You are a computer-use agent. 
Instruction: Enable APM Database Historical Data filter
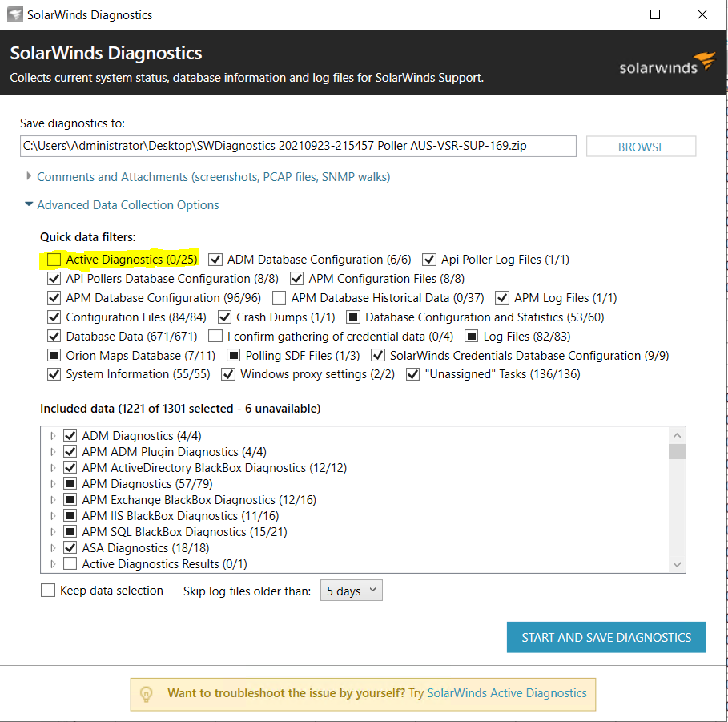pyautogui.click(x=280, y=297)
